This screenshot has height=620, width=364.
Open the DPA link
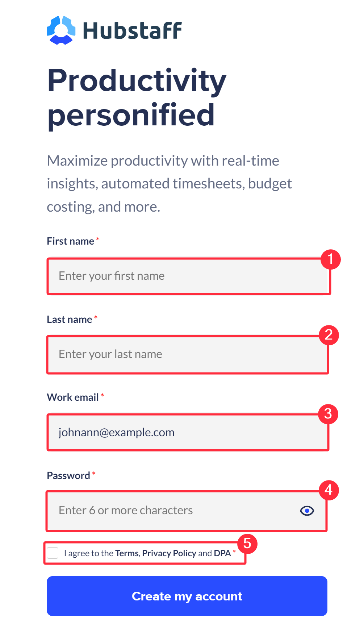click(222, 553)
